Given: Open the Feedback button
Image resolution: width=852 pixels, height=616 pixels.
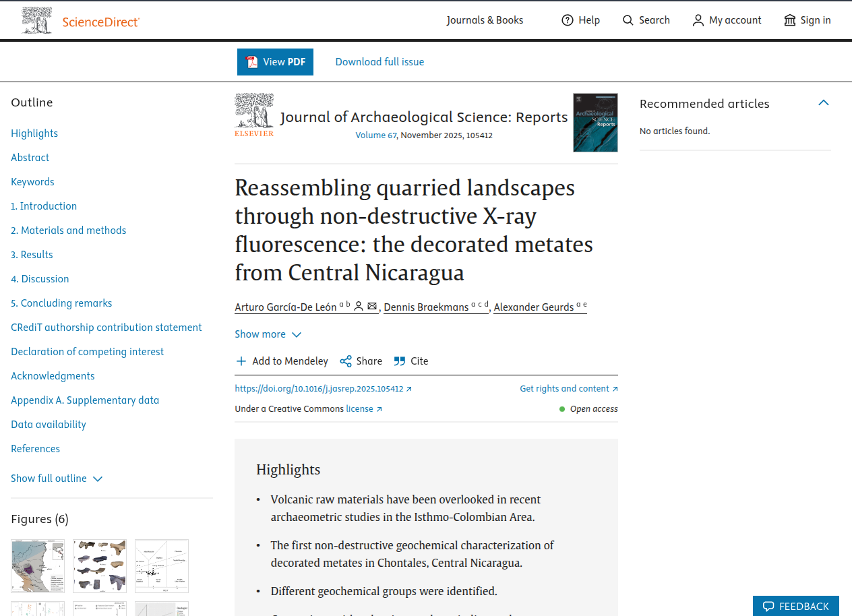Looking at the screenshot, I should pyautogui.click(x=795, y=606).
